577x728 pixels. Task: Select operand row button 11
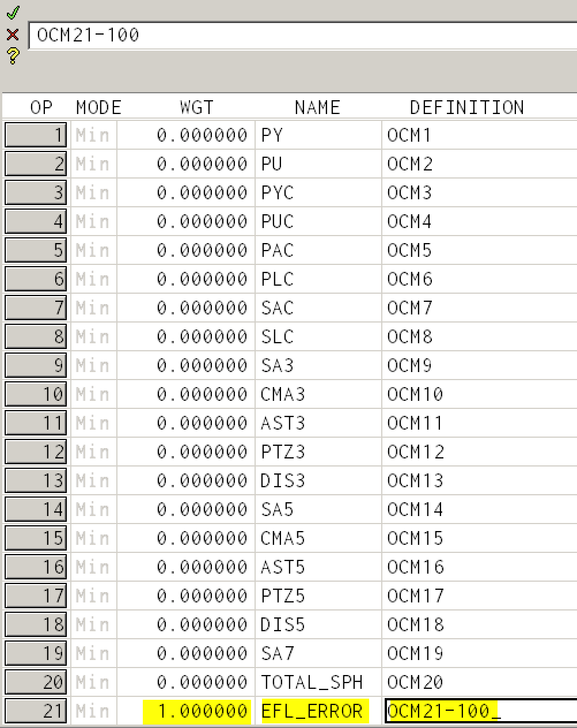[x=36, y=423]
